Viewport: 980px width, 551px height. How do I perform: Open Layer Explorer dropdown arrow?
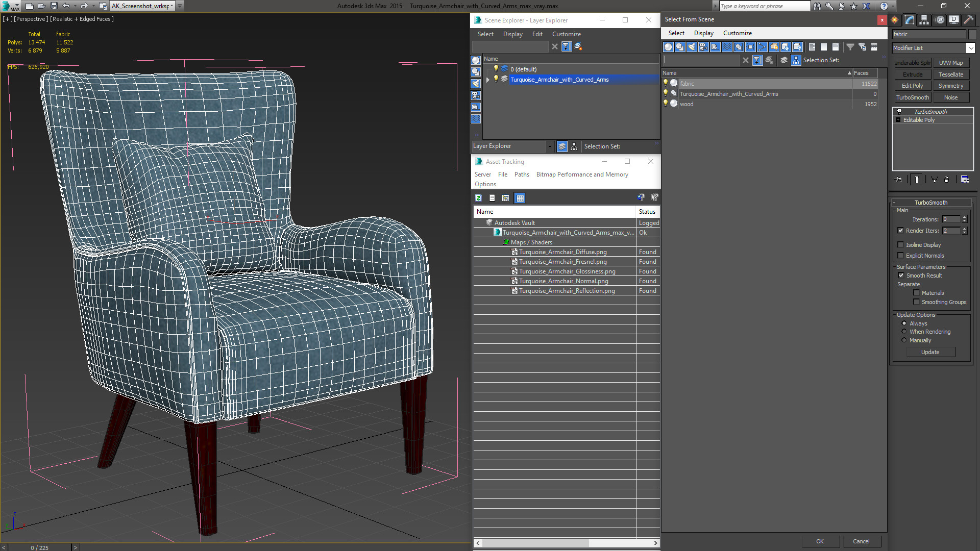click(550, 146)
